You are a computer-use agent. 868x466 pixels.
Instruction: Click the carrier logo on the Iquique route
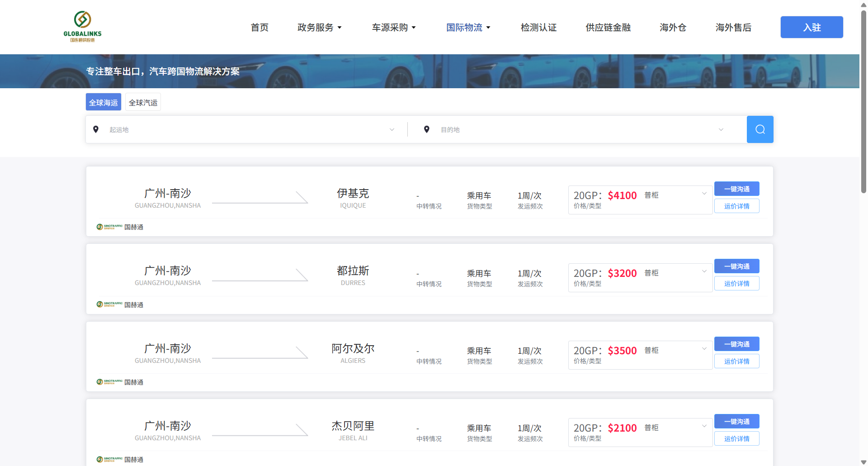[109, 227]
